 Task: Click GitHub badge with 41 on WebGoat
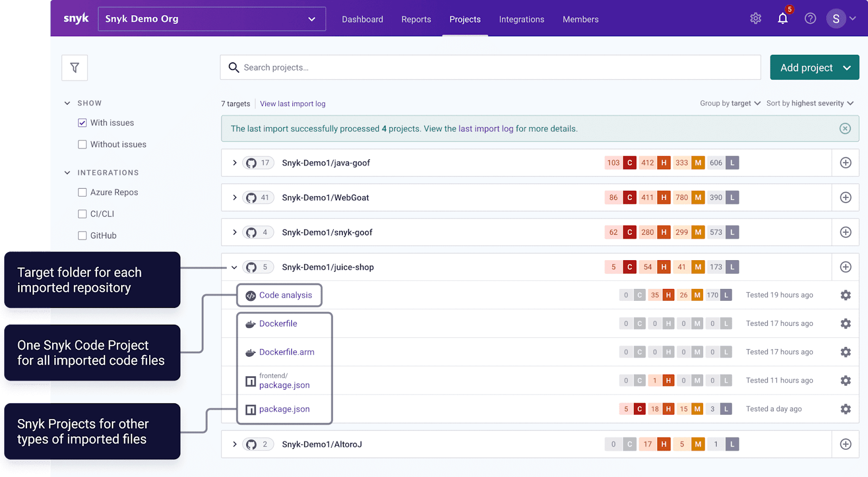point(258,197)
